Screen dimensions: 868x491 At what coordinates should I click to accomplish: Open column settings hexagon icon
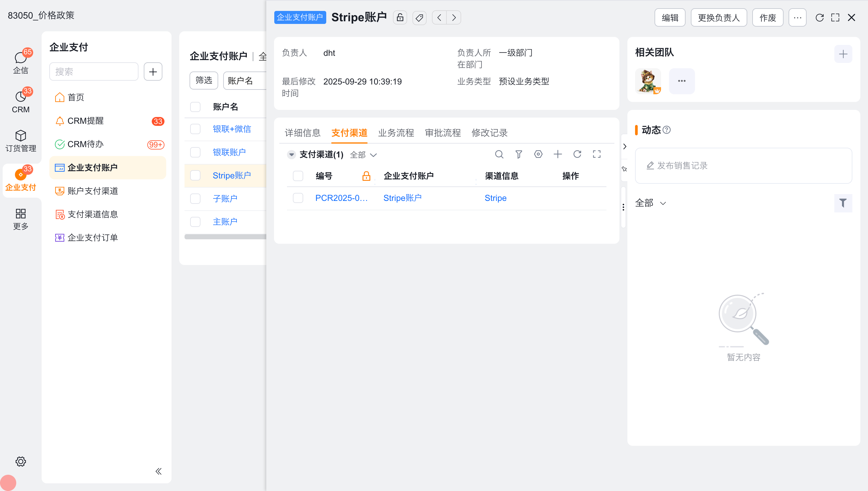(538, 155)
